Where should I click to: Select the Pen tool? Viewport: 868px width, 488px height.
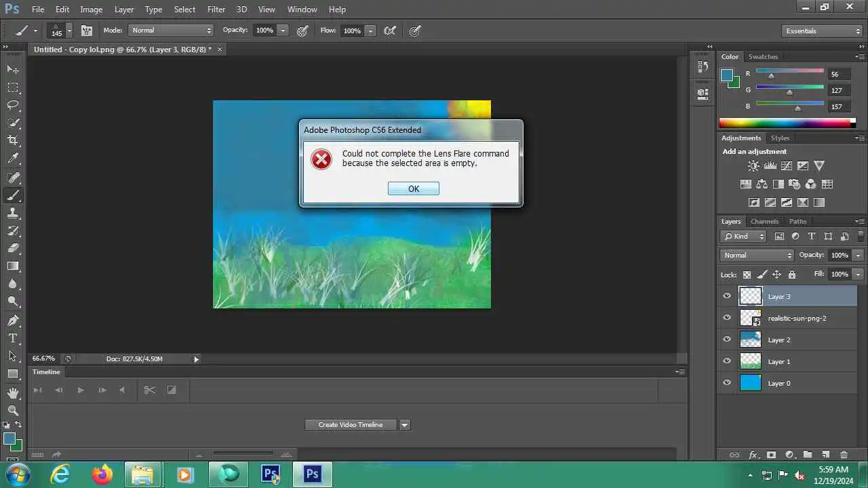(13, 321)
